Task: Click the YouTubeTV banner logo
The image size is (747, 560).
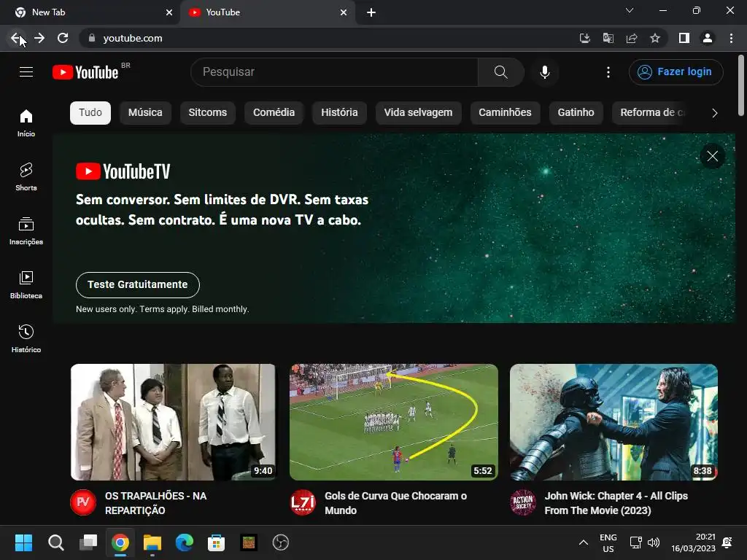Action: coord(123,171)
